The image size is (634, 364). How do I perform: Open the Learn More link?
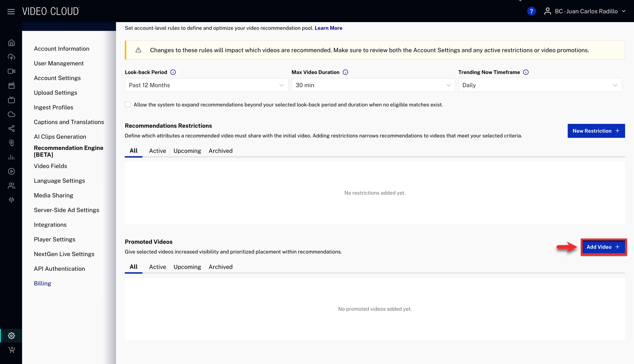pyautogui.click(x=328, y=28)
